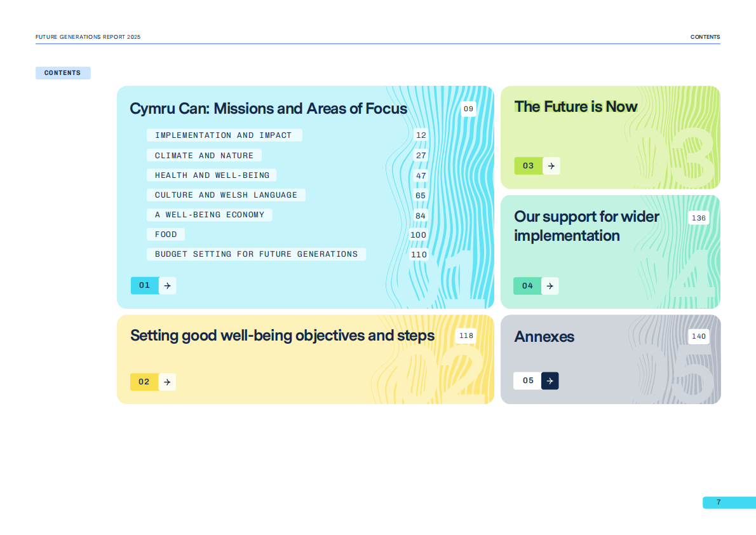
Task: Open Budget Setting for Future Generations
Action: (x=256, y=254)
